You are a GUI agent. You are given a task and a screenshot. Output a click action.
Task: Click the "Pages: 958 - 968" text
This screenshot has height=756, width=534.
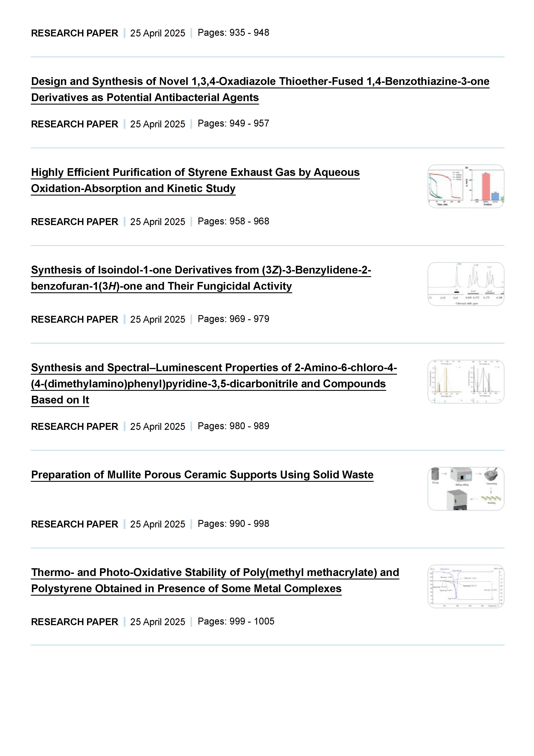pos(233,221)
